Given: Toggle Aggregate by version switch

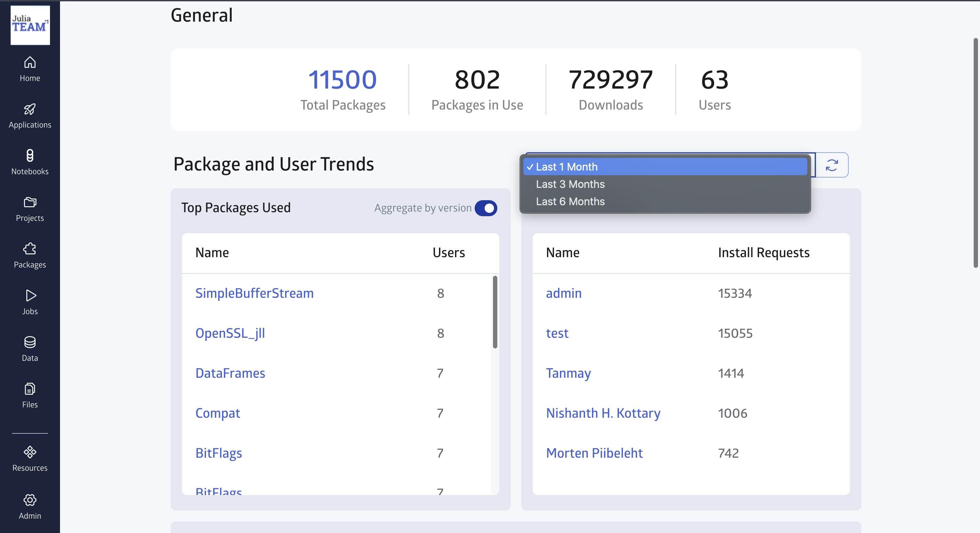Looking at the screenshot, I should (486, 208).
